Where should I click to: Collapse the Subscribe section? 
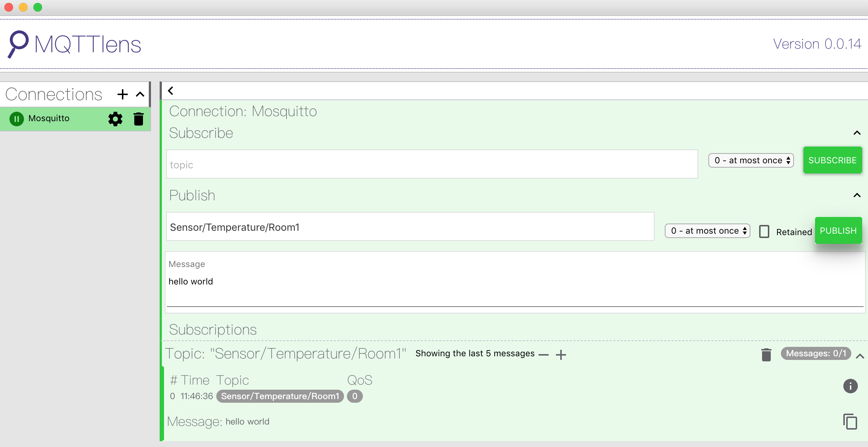857,133
